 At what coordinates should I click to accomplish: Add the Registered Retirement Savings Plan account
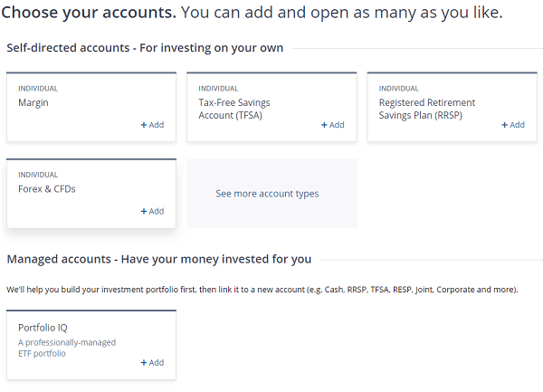[512, 125]
